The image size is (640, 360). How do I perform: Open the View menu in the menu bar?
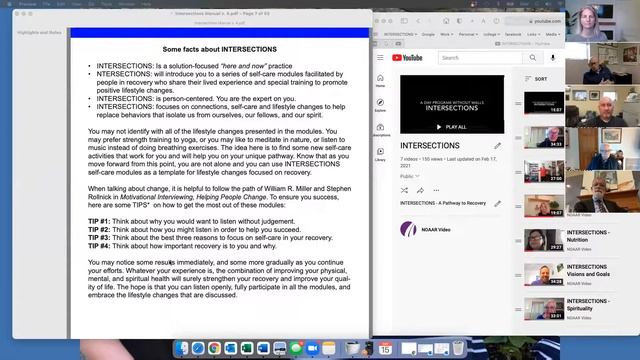[76, 4]
